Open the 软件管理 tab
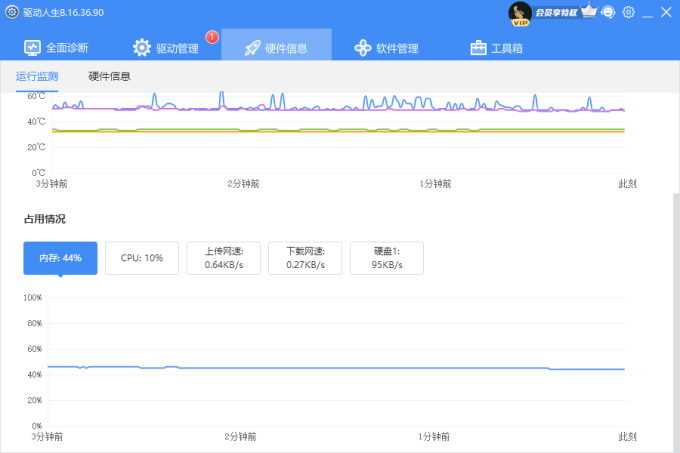Screen dimensions: 680x453 coord(386,47)
